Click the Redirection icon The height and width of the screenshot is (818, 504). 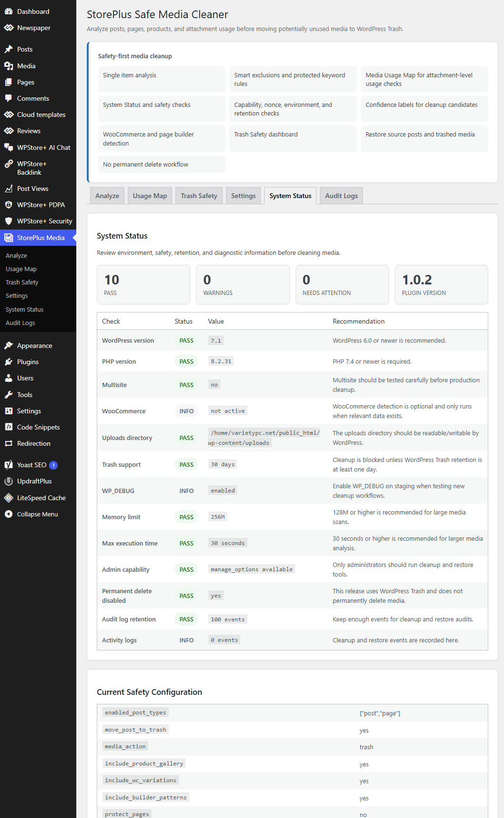coord(9,443)
